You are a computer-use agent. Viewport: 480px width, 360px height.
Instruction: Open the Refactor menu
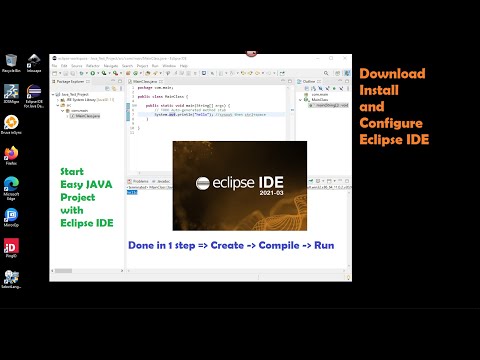click(x=93, y=66)
